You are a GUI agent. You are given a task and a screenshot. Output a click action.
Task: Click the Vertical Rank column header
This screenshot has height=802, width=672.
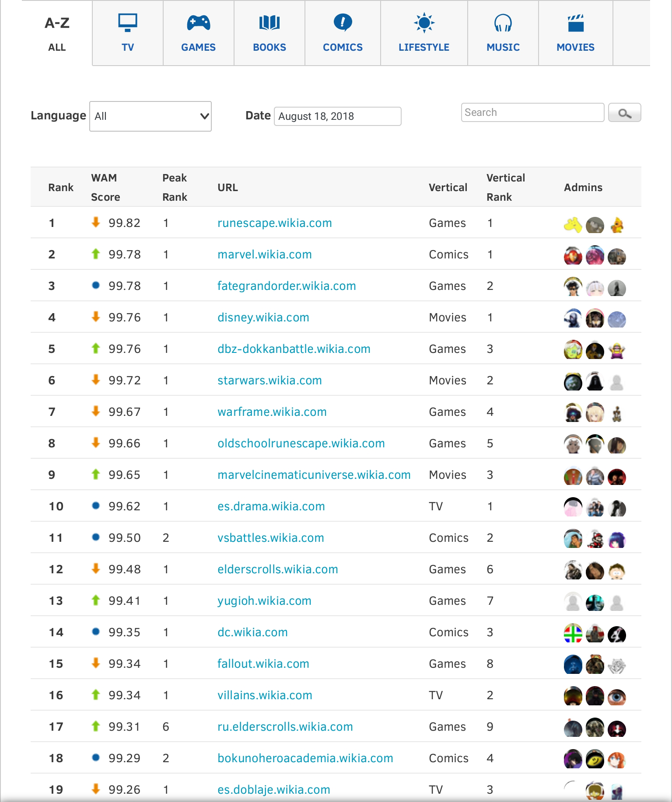click(x=505, y=187)
